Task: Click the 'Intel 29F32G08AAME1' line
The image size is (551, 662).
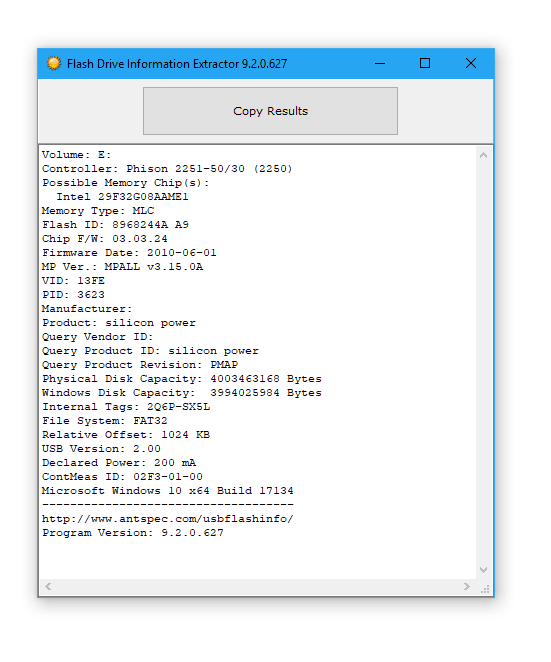Action: click(x=122, y=197)
